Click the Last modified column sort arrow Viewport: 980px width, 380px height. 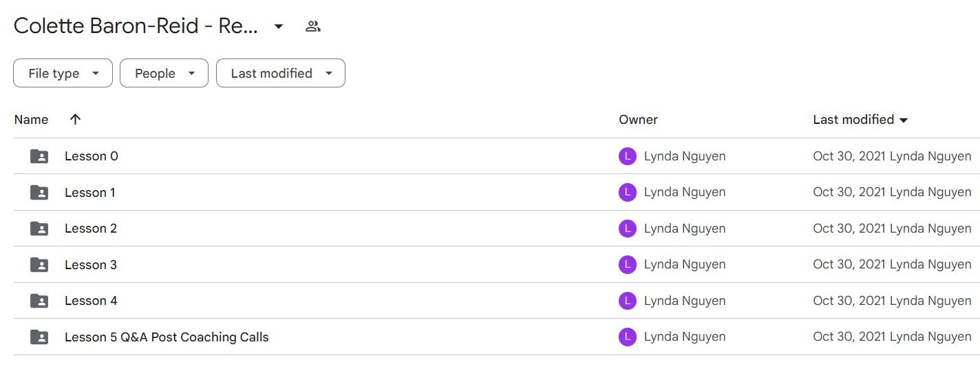pyautogui.click(x=904, y=120)
